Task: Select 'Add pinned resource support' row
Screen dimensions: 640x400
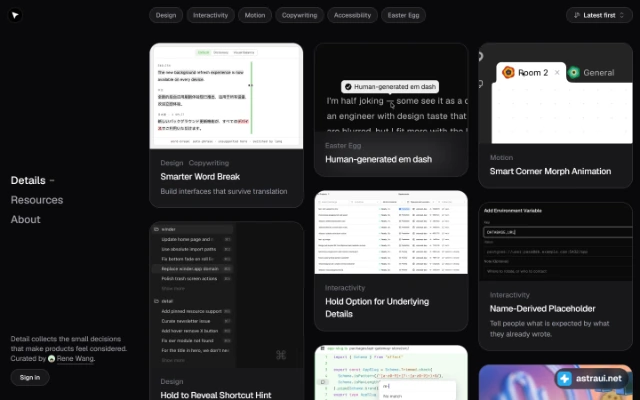Action: pyautogui.click(x=192, y=311)
